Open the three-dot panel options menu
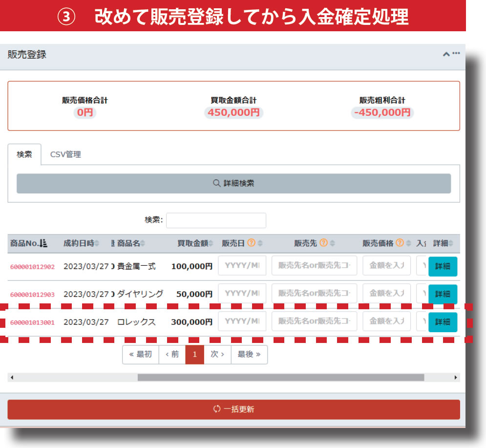 point(456,54)
